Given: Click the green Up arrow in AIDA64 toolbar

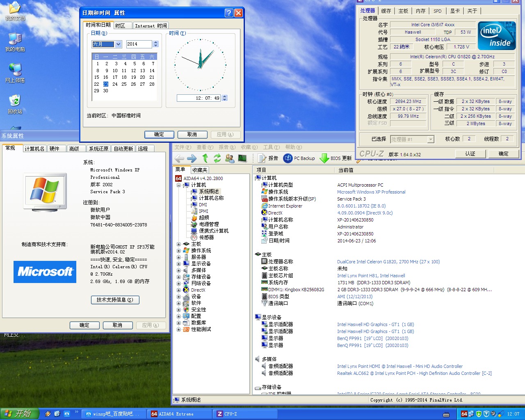Looking at the screenshot, I should coord(205,158).
